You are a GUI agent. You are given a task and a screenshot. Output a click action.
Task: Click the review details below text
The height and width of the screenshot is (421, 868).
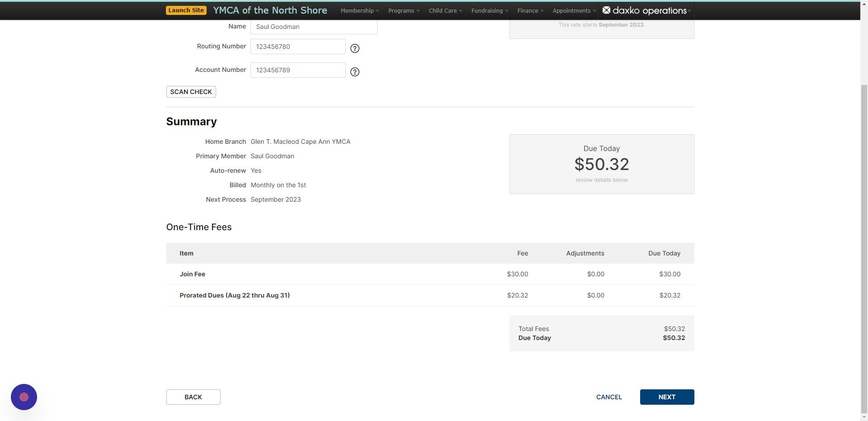click(x=602, y=180)
